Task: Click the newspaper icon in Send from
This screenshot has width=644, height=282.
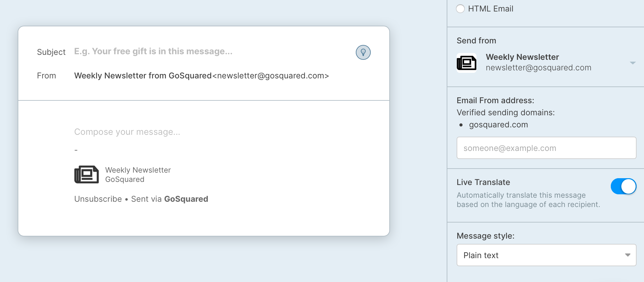Action: click(467, 63)
